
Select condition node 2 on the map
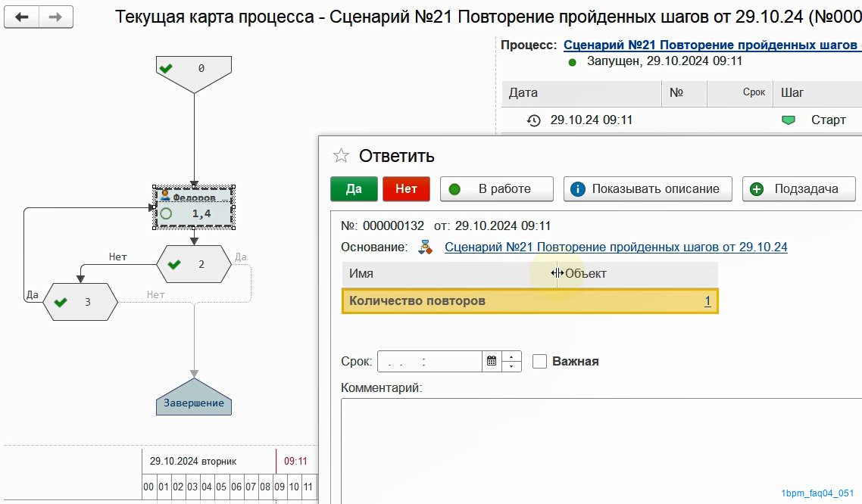pyautogui.click(x=194, y=264)
